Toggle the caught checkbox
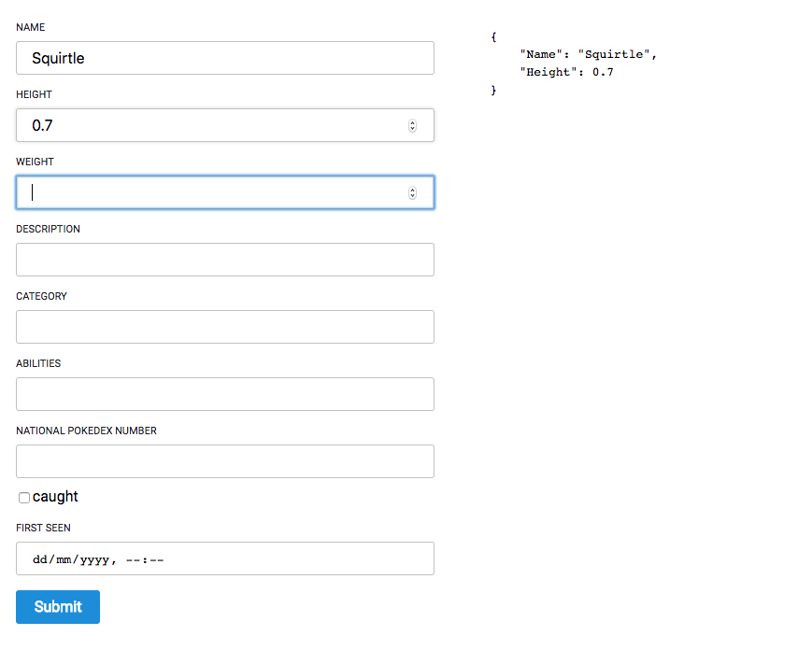This screenshot has width=812, height=664. 23,498
